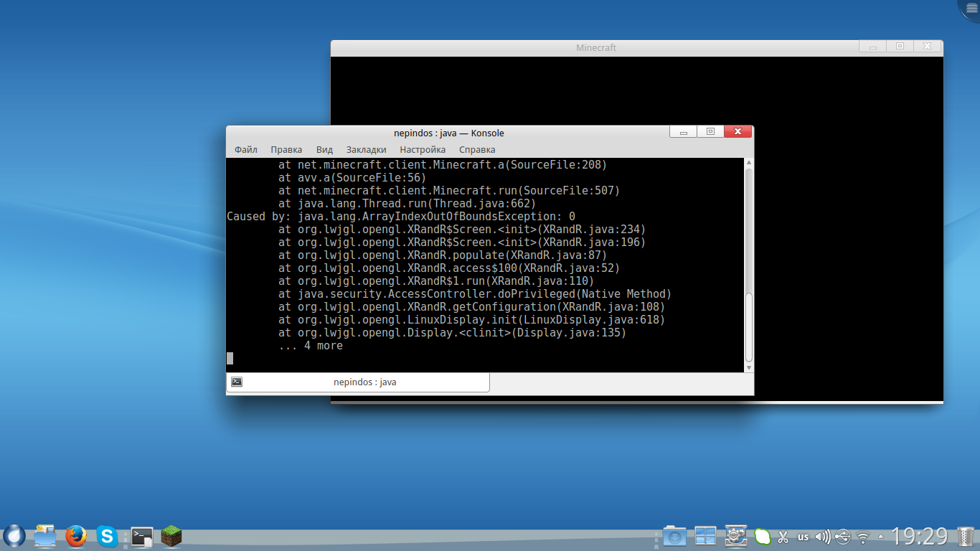Open the Downloads folder in the panel
This screenshot has width=980, height=551.
pyautogui.click(x=674, y=536)
